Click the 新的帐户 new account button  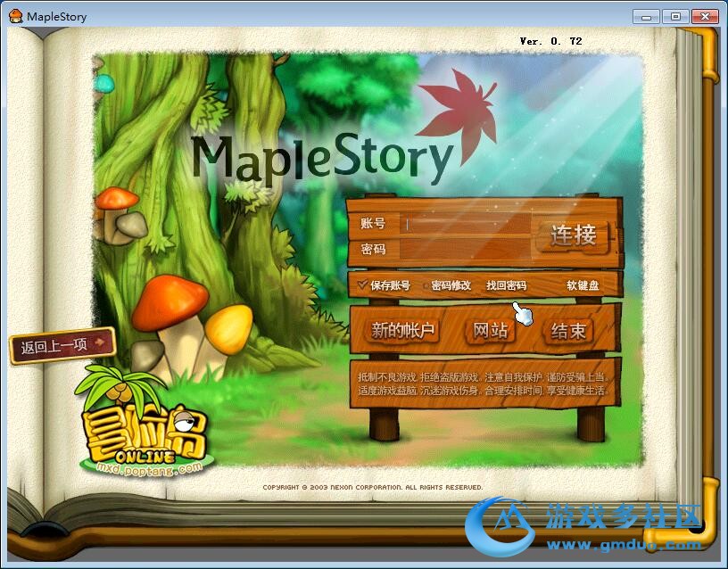click(x=402, y=330)
